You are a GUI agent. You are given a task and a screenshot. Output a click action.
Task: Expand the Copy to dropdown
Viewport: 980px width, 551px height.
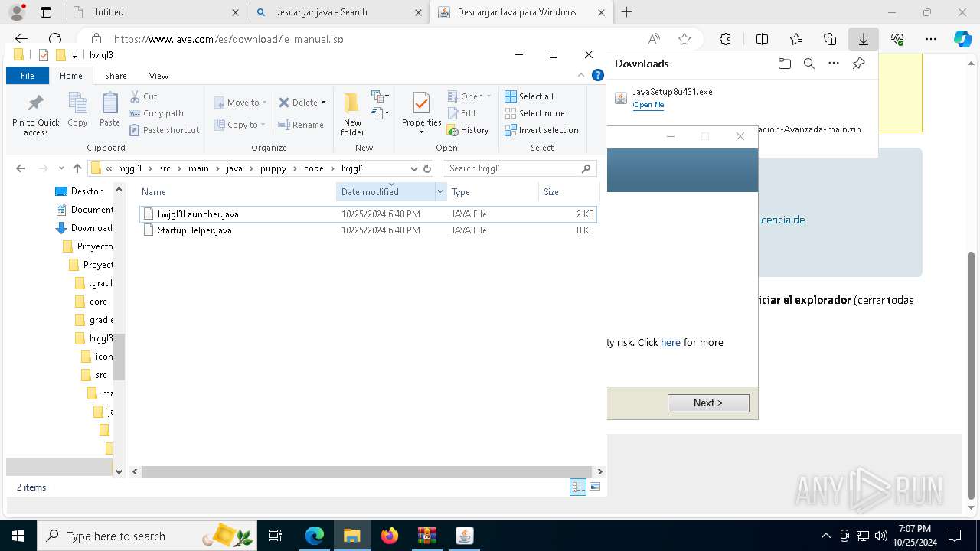pyautogui.click(x=263, y=125)
